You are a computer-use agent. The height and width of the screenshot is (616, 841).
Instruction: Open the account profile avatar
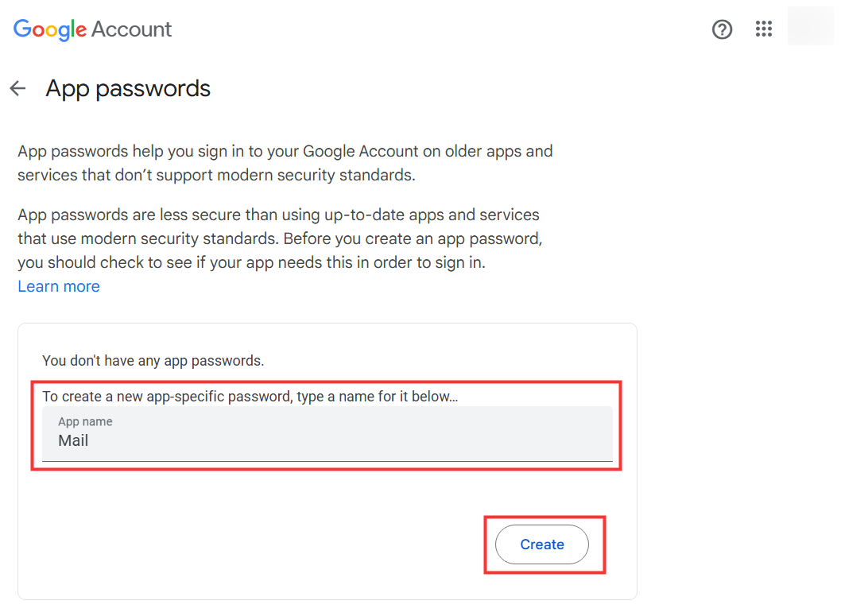pos(810,26)
